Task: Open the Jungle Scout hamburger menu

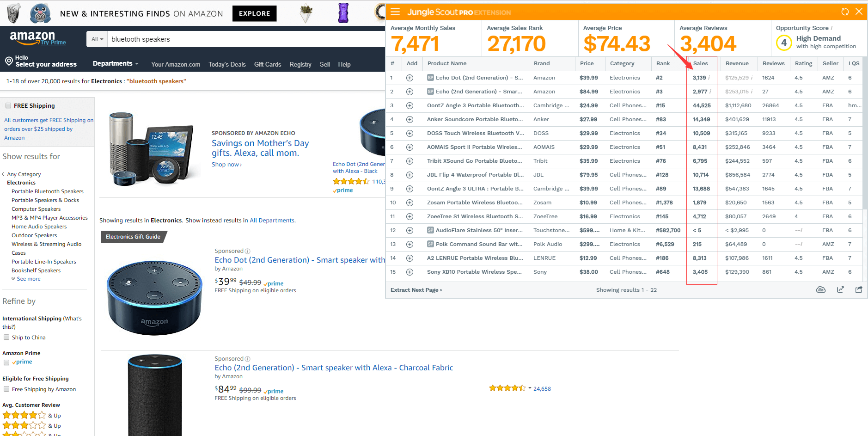Action: click(395, 12)
